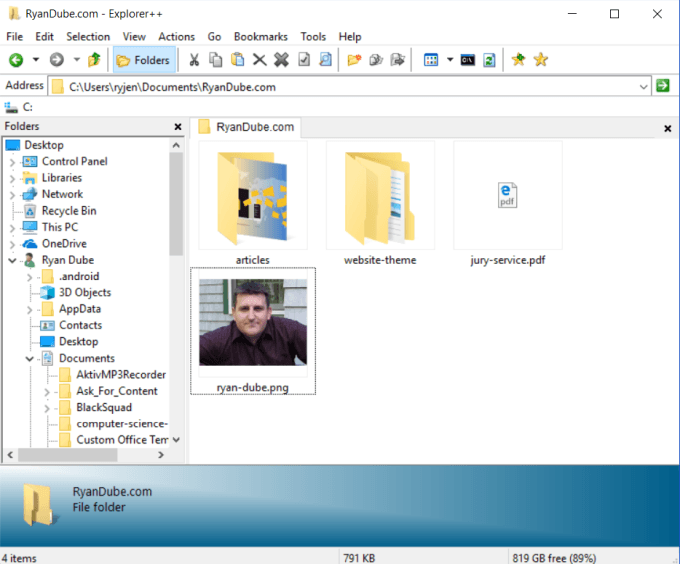Click folder tree scroll up arrow

176,145
